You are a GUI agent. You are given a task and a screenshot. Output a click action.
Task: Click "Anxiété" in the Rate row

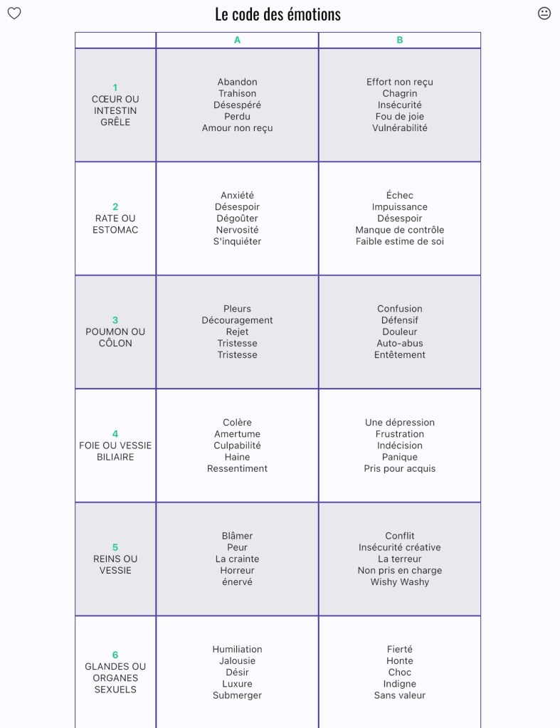[237, 196]
